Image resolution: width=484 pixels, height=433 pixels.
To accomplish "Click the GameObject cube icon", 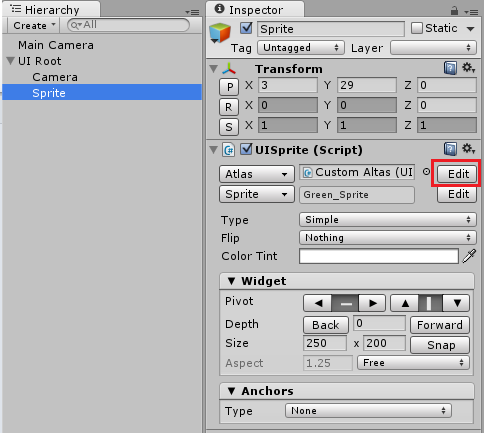I will [x=220, y=33].
